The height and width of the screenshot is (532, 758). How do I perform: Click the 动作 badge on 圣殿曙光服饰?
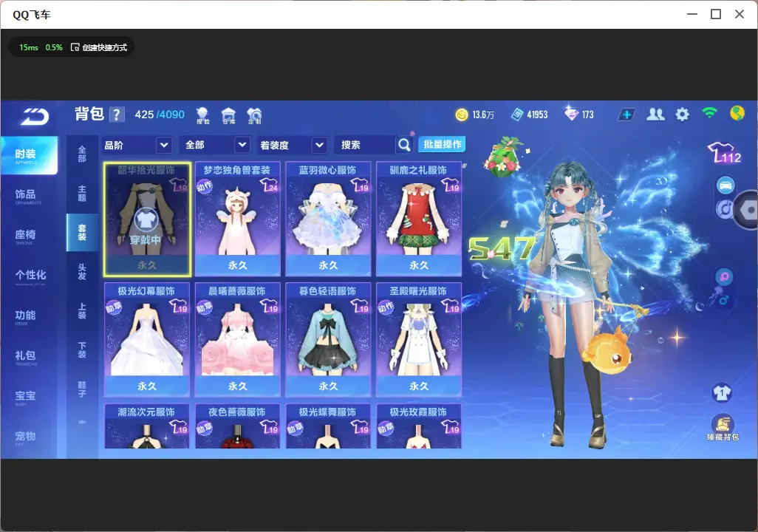(386, 307)
